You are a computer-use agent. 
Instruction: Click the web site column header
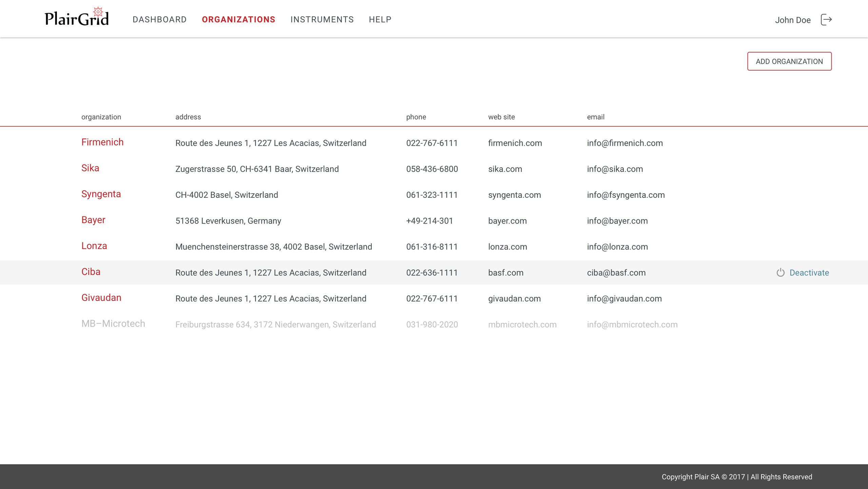pos(501,117)
